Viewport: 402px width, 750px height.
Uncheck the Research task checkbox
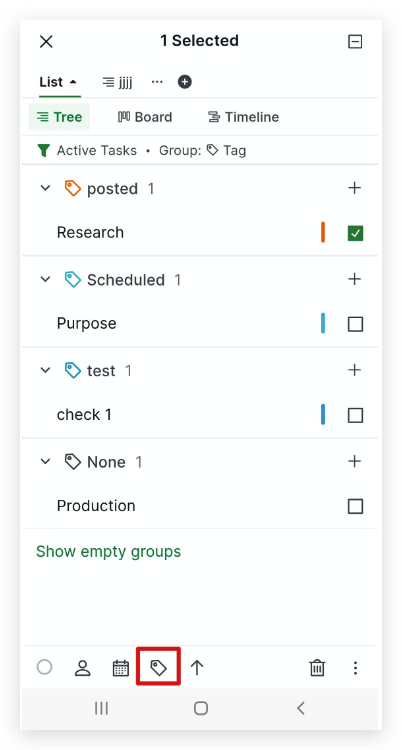[355, 233]
